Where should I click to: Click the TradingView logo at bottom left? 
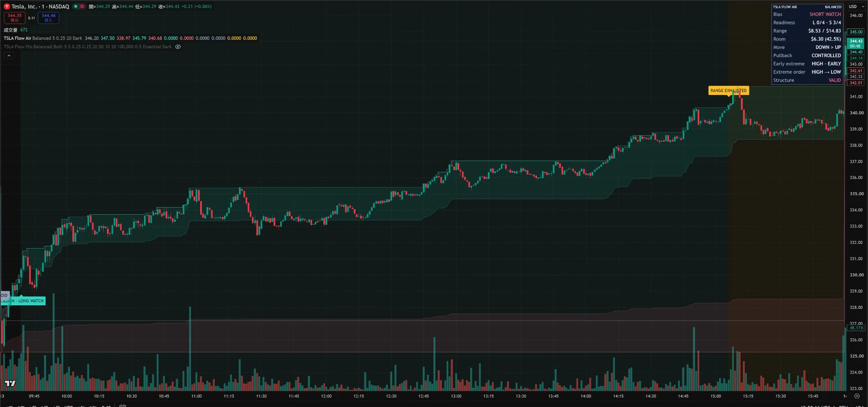(10, 383)
